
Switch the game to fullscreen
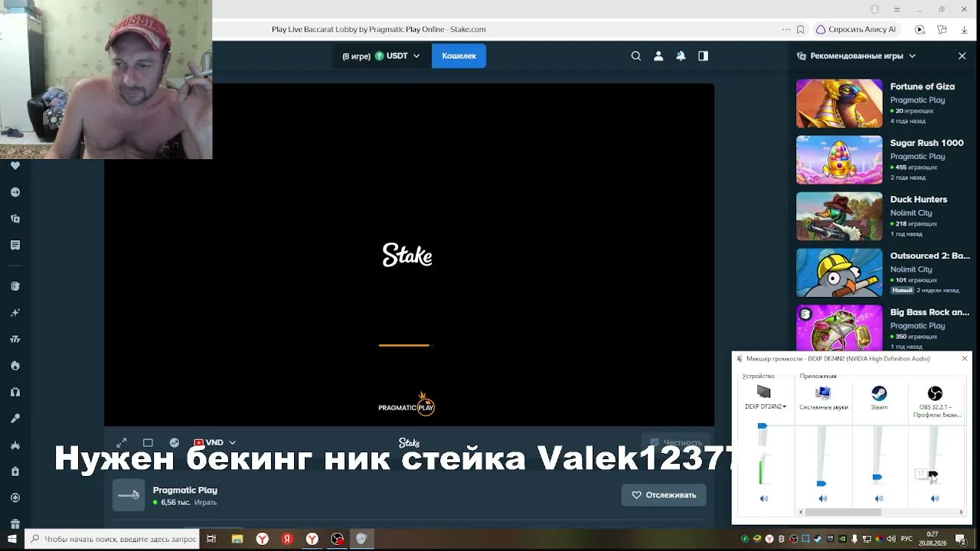(x=122, y=442)
